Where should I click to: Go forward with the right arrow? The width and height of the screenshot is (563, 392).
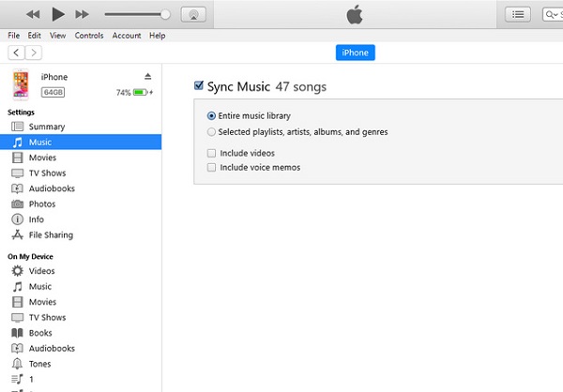pyautogui.click(x=34, y=53)
